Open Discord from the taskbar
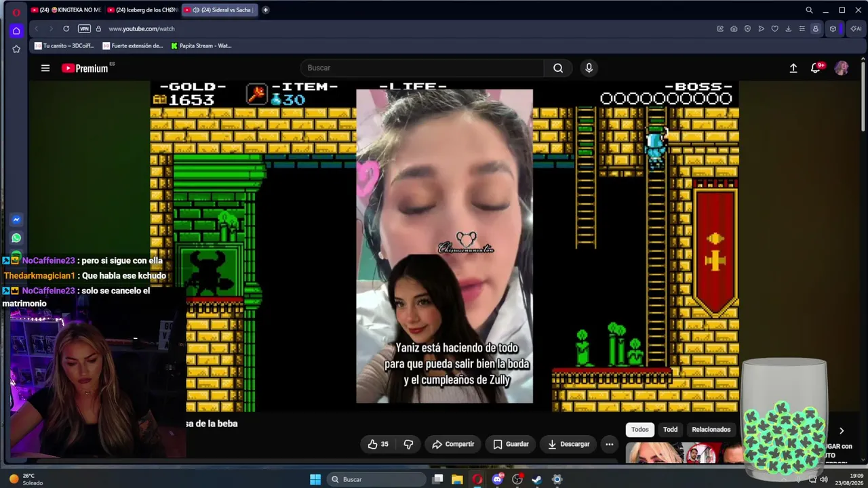Viewport: 868px width, 488px height. tap(498, 479)
